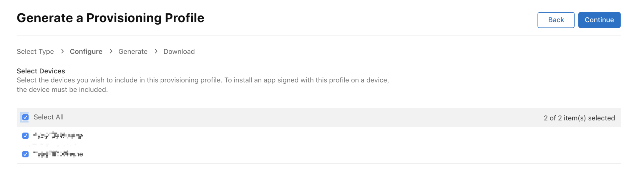Click the chevron before Download
Viewport: 644px width, 172px height.
click(156, 51)
